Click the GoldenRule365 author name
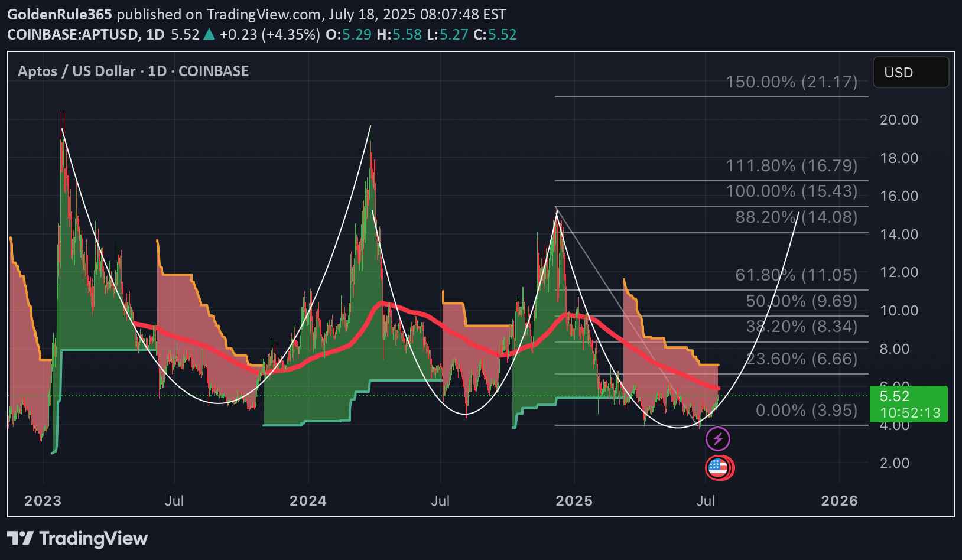Viewport: 962px width, 560px height. click(x=60, y=14)
